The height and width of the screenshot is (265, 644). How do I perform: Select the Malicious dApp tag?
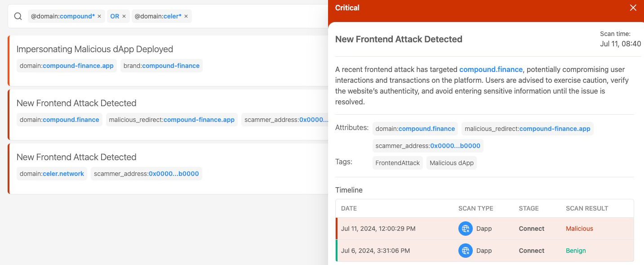point(452,163)
